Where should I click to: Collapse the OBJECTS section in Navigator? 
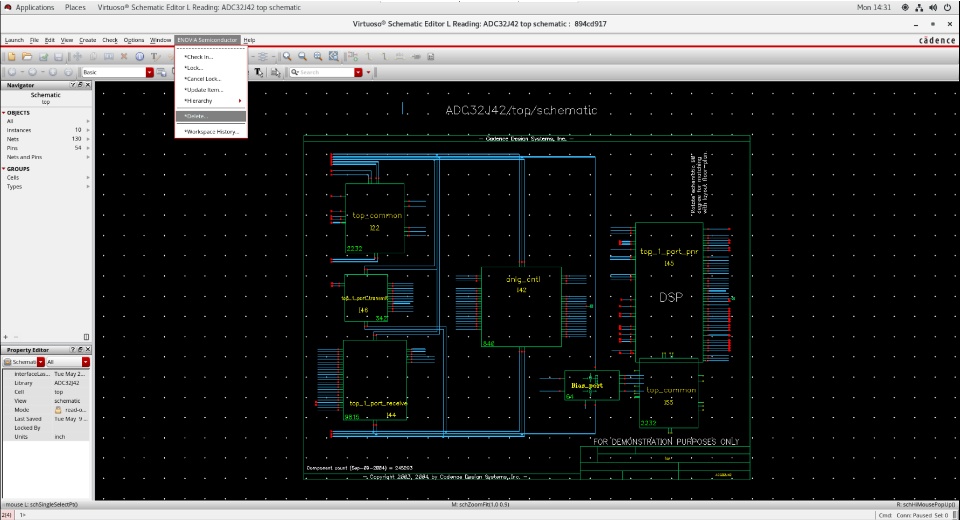[4, 113]
